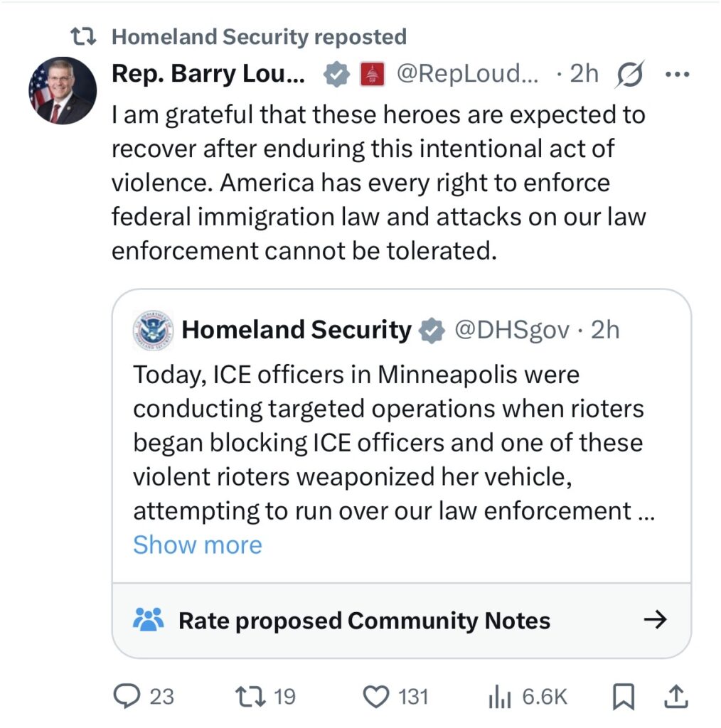721x728 pixels.
Task: Click the @DHSgov handle
Action: 511,330
